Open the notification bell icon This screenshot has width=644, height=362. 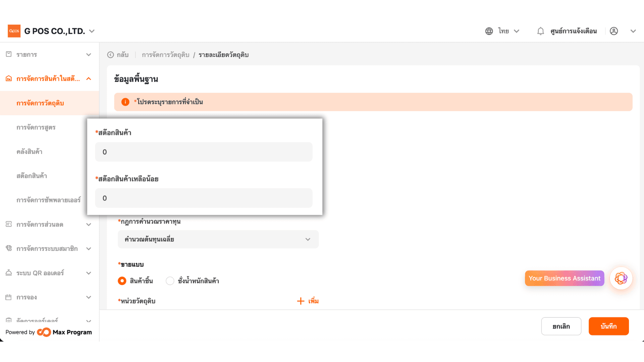tap(540, 31)
